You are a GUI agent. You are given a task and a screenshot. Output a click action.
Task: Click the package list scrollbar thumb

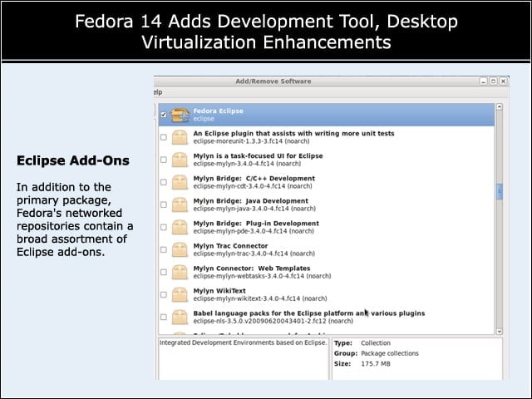[x=499, y=192]
